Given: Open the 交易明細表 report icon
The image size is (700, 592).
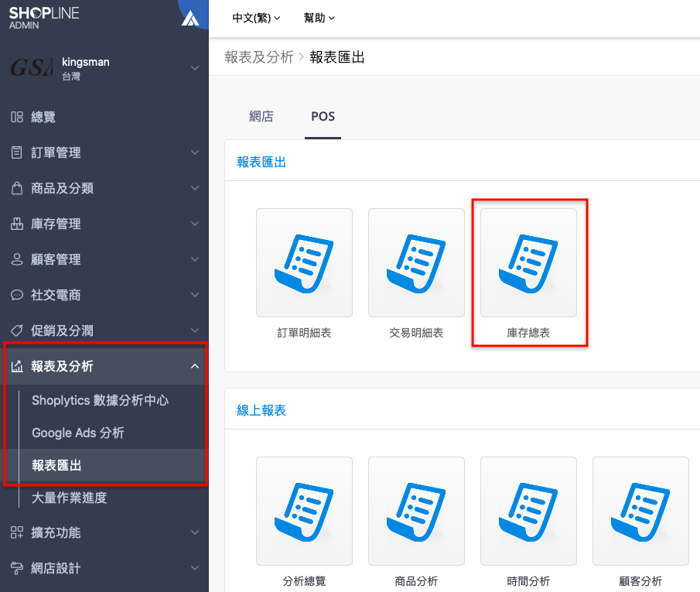Looking at the screenshot, I should pos(416,262).
